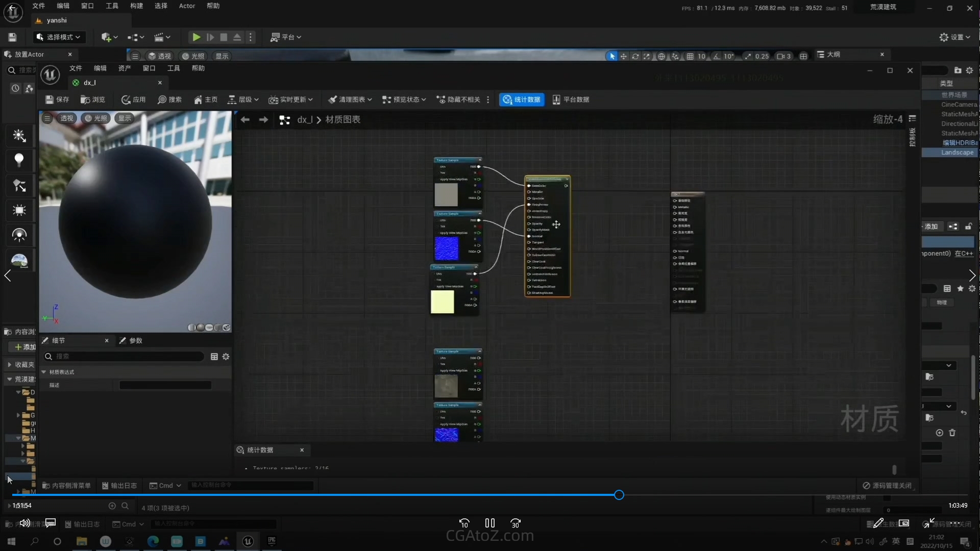Click Save in the material editor toolbar
Image resolution: width=980 pixels, height=551 pixels.
tap(57, 99)
